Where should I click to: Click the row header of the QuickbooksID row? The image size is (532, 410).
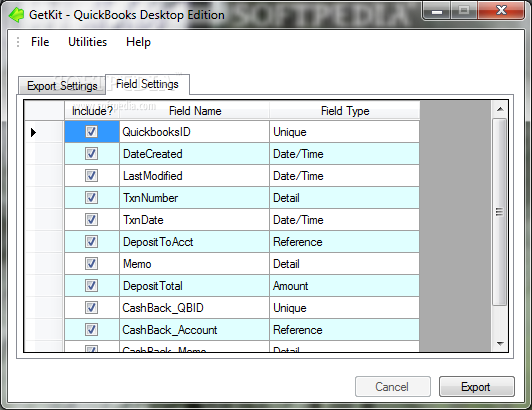(44, 132)
